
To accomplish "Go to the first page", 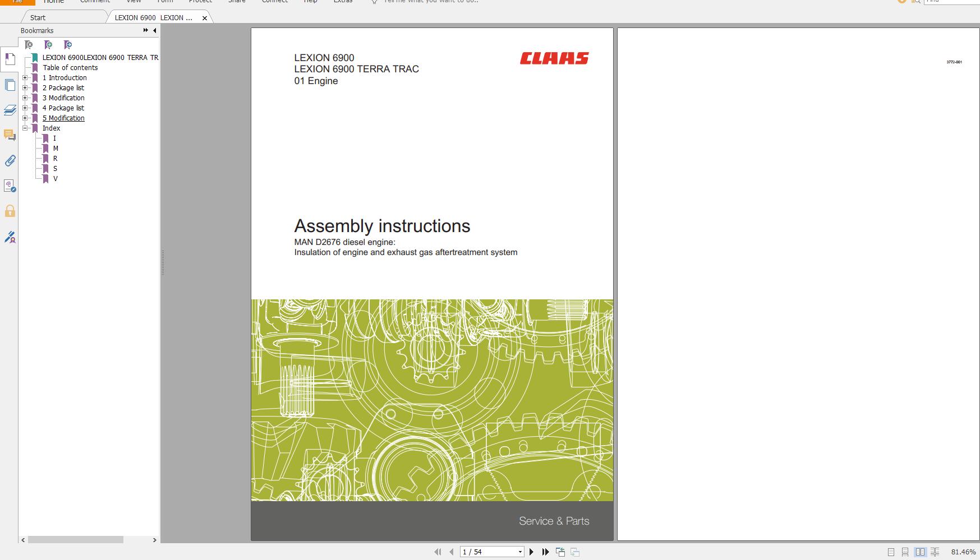I will pyautogui.click(x=438, y=552).
